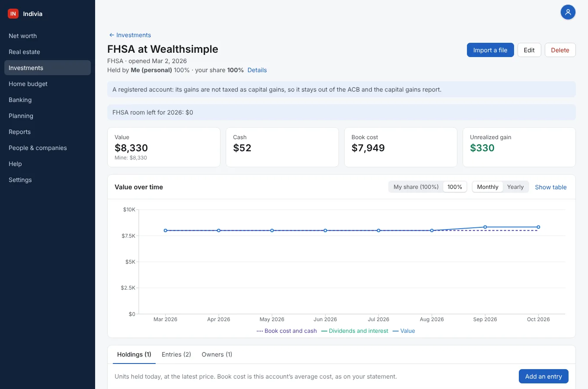The width and height of the screenshot is (588, 389).
Task: Switch to the Entries (2) tab
Action: [x=176, y=354]
